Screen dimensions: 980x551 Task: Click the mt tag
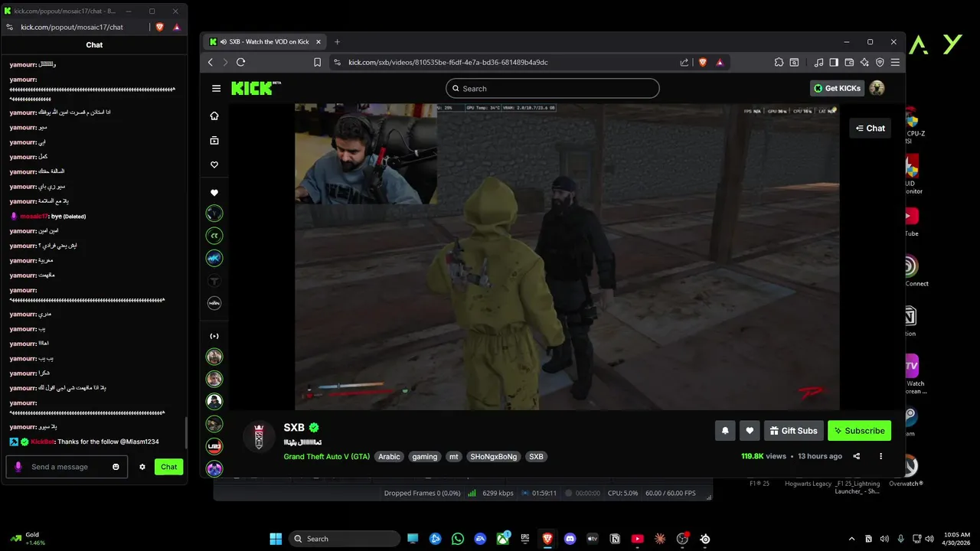454,457
